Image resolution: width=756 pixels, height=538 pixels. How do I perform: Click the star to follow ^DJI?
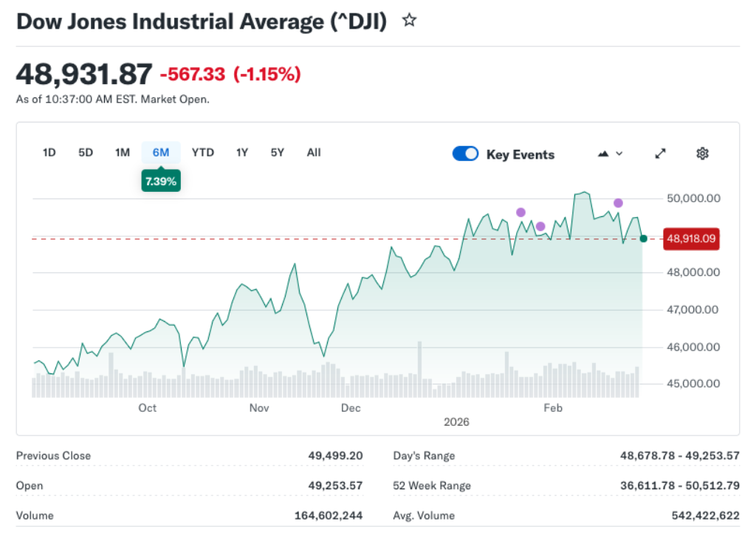pos(409,20)
